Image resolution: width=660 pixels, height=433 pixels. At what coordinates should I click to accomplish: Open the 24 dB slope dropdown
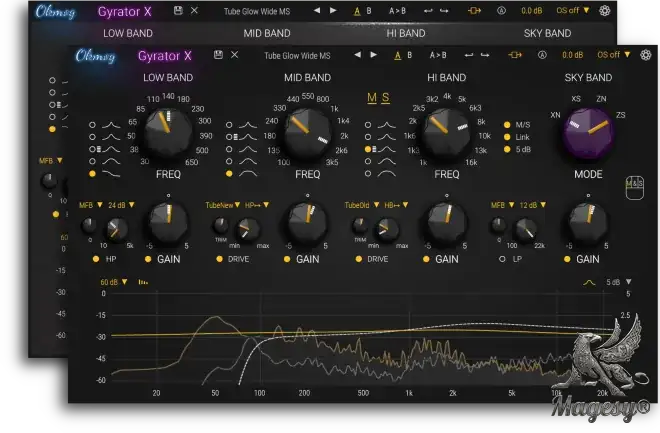coord(121,205)
